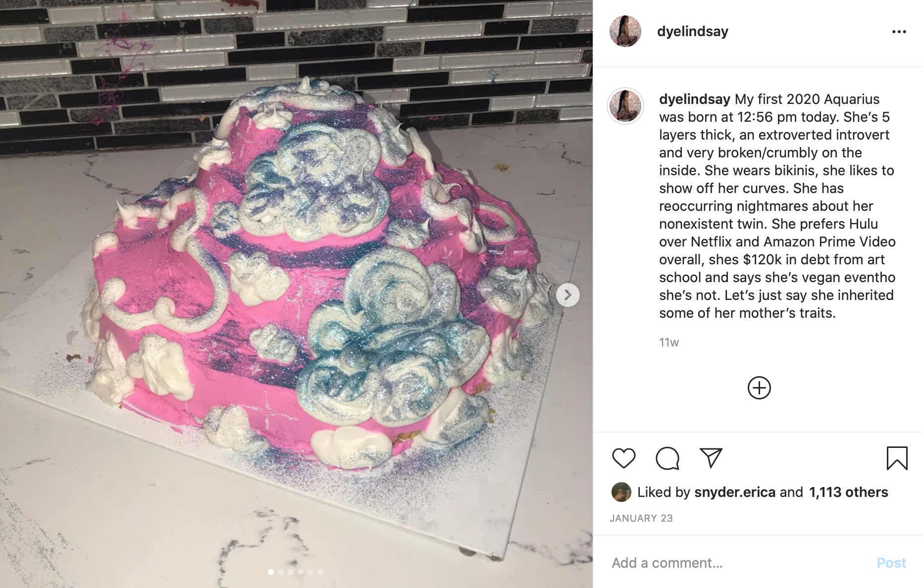View the 1,113 others likes list

[848, 492]
